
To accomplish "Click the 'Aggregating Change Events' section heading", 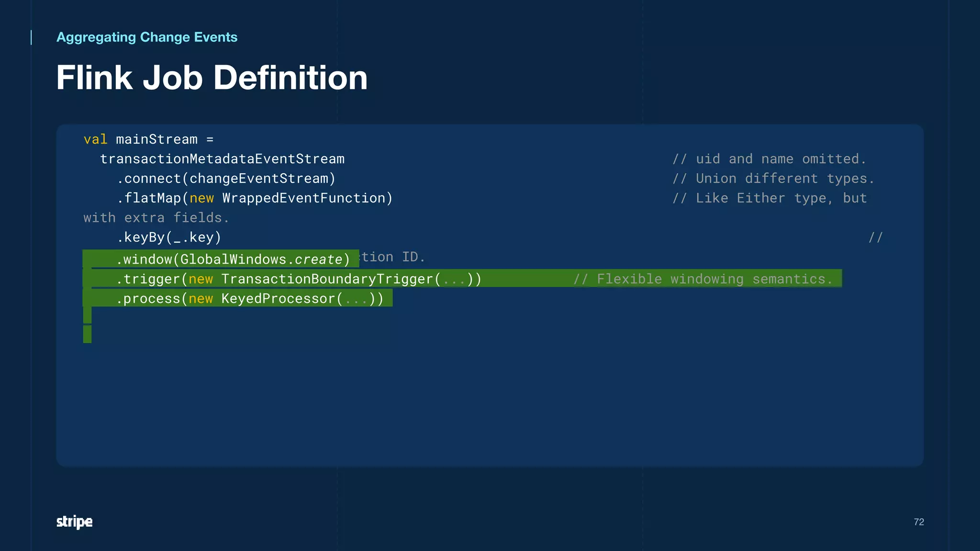I will point(147,37).
